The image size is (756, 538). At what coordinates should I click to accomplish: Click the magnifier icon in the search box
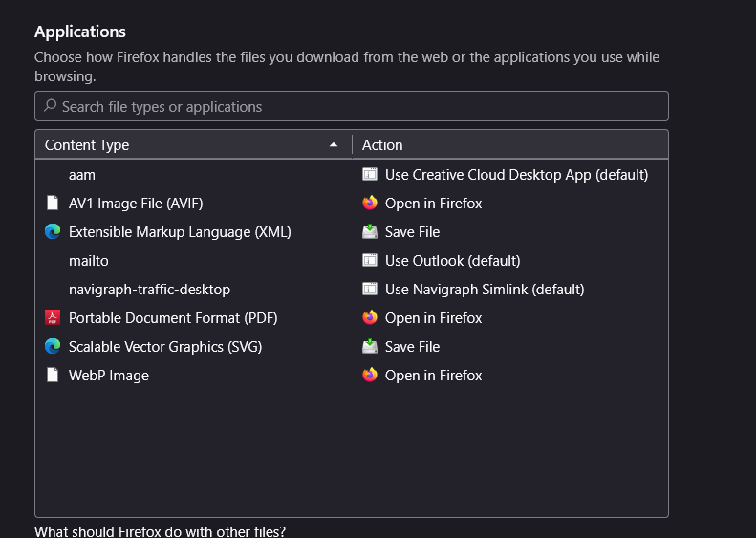coord(51,106)
